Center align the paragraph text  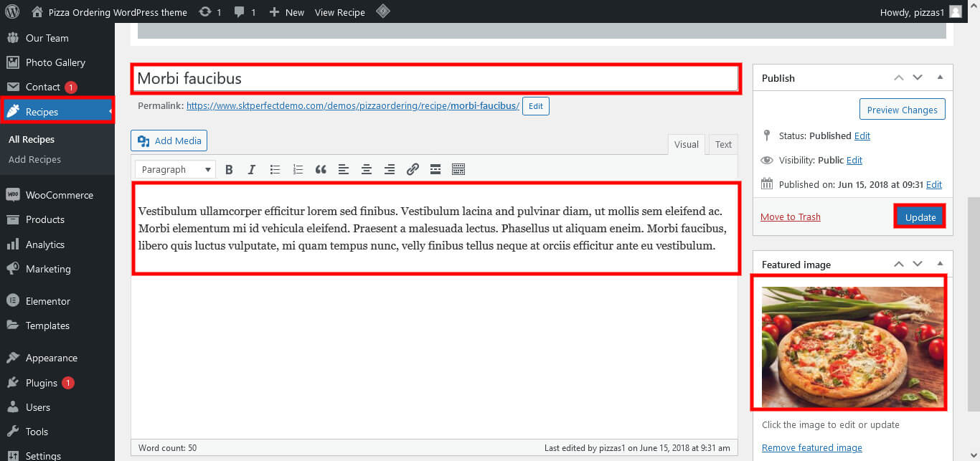click(367, 170)
